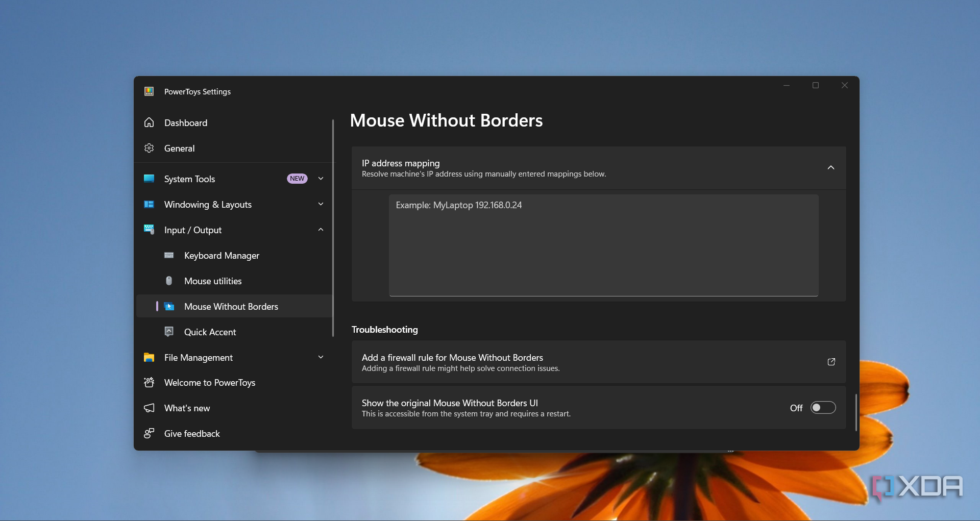
Task: Click the firewall rule external link icon
Action: pyautogui.click(x=831, y=362)
